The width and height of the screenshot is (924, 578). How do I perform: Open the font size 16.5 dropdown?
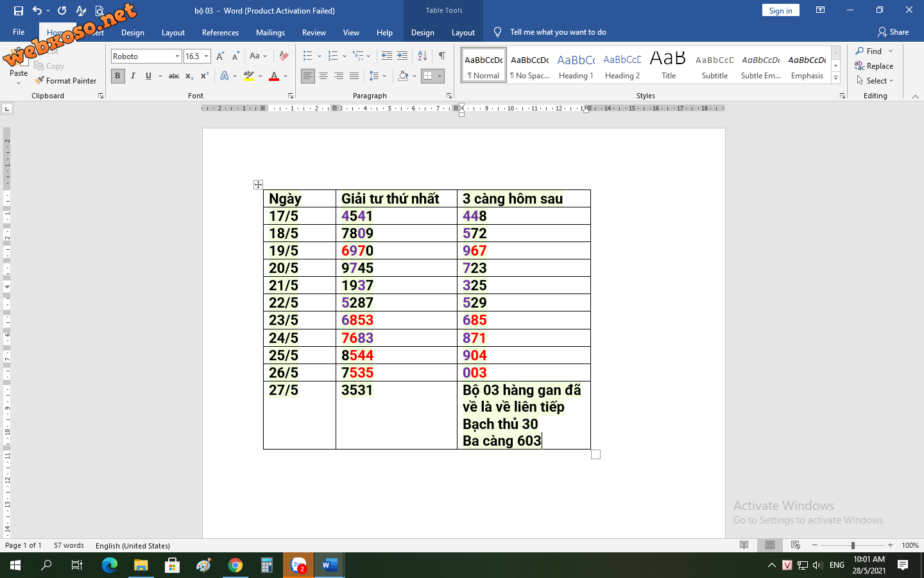pyautogui.click(x=206, y=57)
